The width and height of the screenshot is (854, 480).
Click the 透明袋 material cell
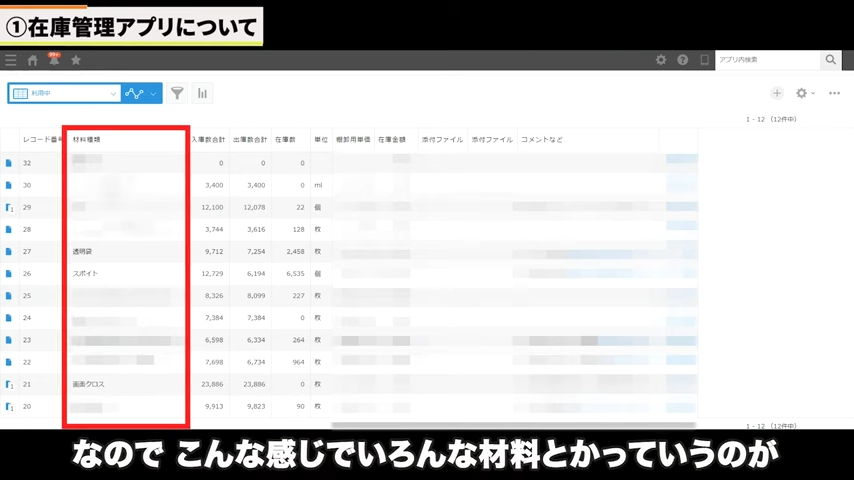[x=82, y=252]
